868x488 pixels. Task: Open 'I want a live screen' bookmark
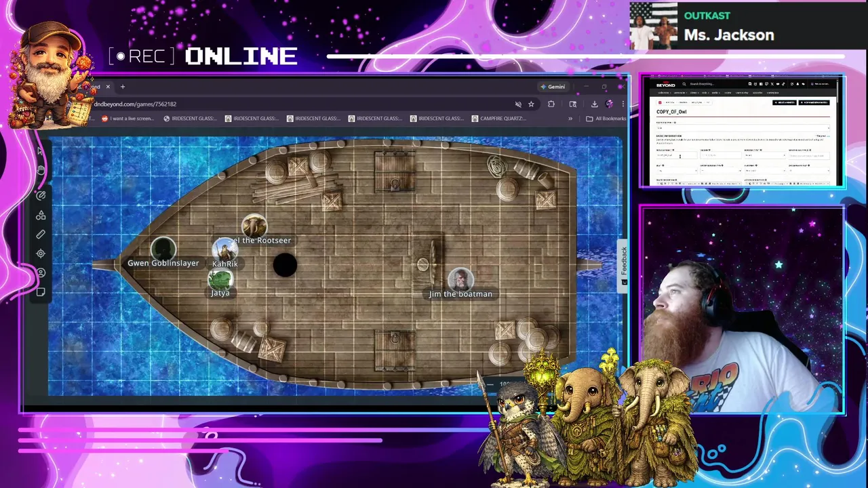[127, 119]
